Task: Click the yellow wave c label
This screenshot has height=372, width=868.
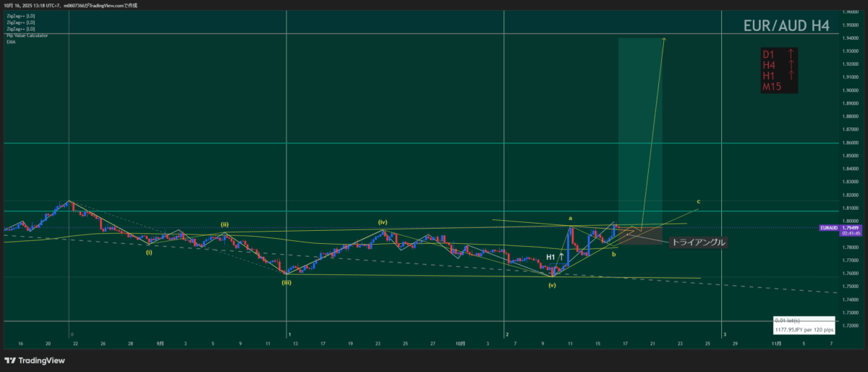Action: click(x=698, y=201)
